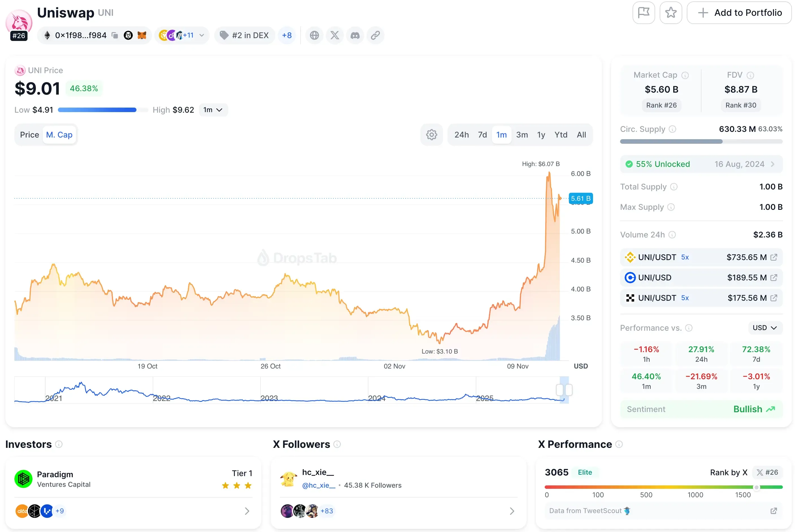Flag this coin using the flag icon
Image resolution: width=795 pixels, height=532 pixels.
click(x=643, y=12)
